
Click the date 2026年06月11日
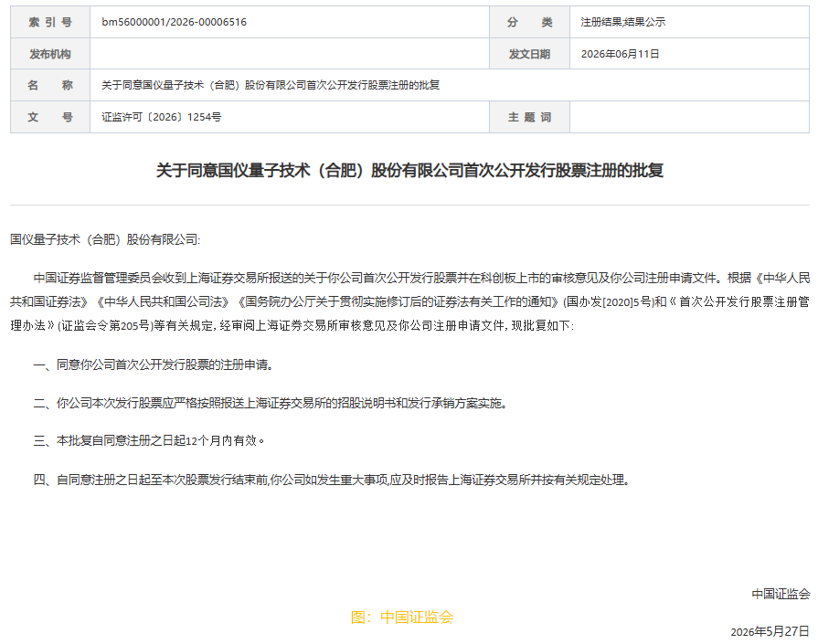620,54
